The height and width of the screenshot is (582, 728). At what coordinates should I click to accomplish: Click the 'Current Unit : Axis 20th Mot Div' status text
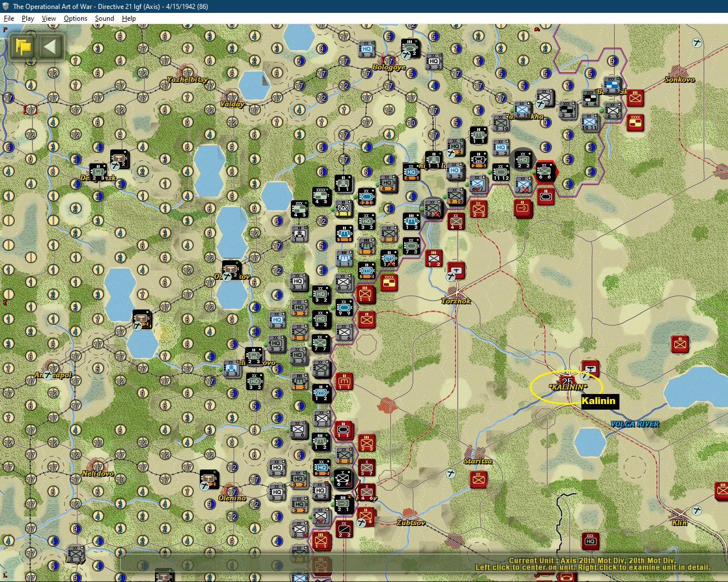pos(593,560)
